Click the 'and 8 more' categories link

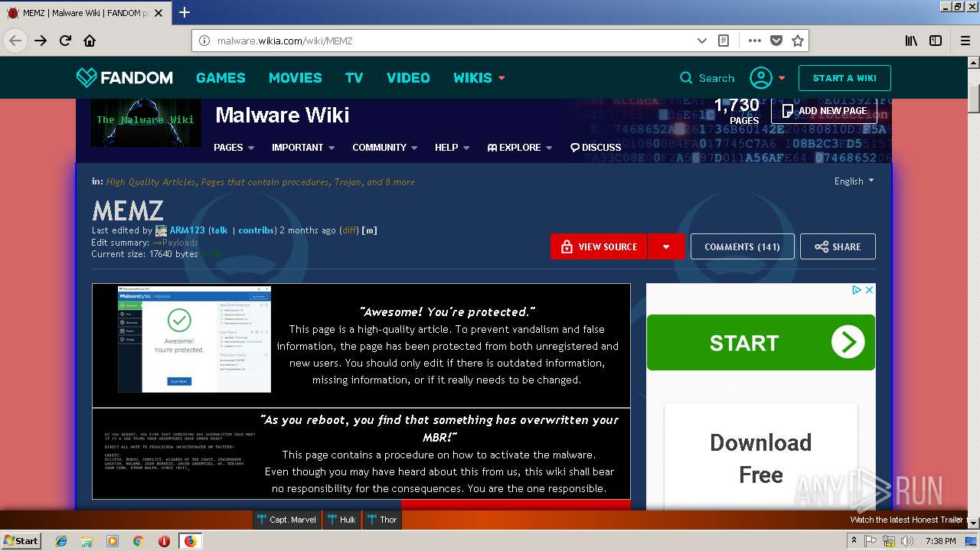(390, 182)
